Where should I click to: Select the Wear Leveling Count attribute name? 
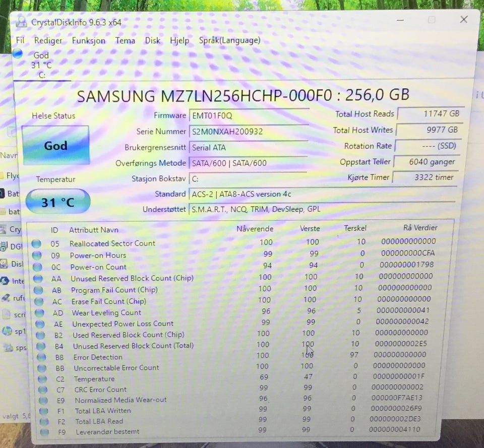(106, 312)
